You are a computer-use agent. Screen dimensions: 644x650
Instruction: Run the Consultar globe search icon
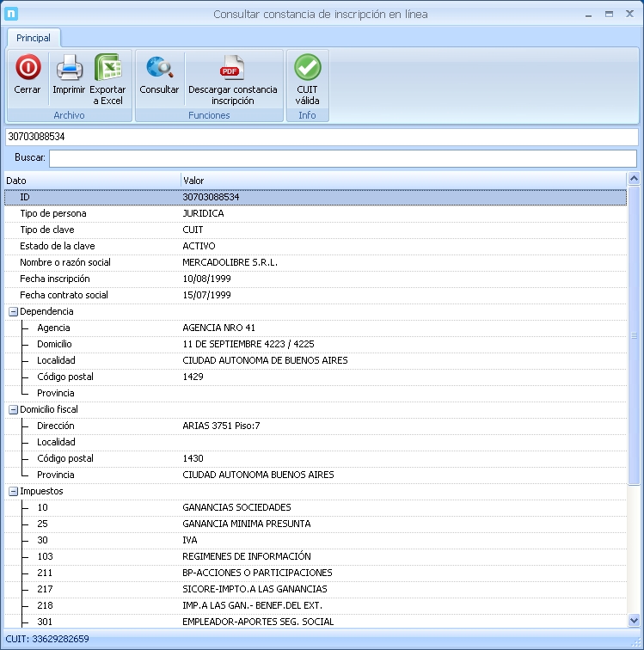pyautogui.click(x=159, y=67)
